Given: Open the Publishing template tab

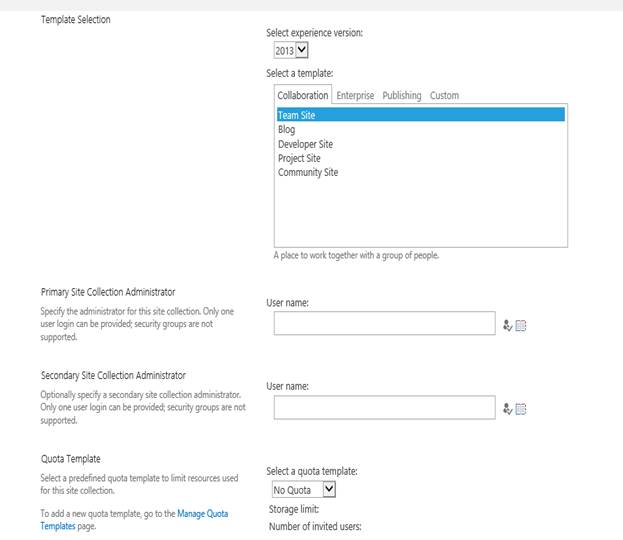Looking at the screenshot, I should click(402, 96).
